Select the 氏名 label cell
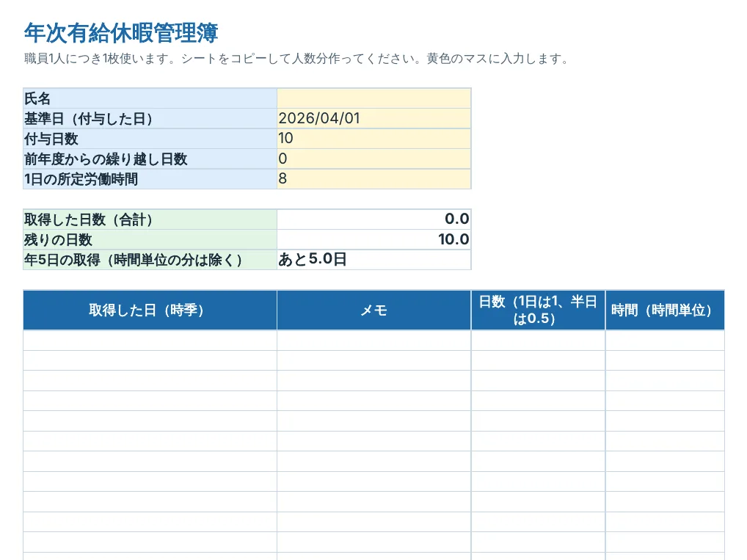Viewport: 747px width, 560px height. 150,98
